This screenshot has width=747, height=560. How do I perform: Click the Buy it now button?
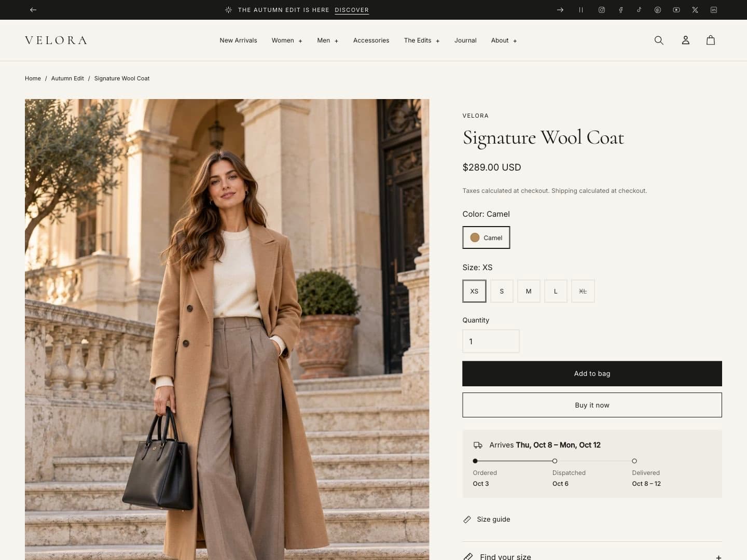click(592, 405)
